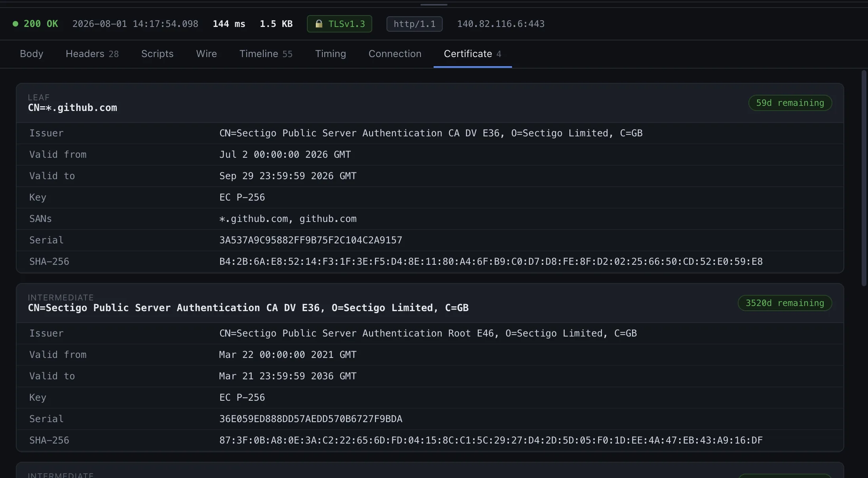
Task: Open the Timing tab
Action: click(x=331, y=54)
